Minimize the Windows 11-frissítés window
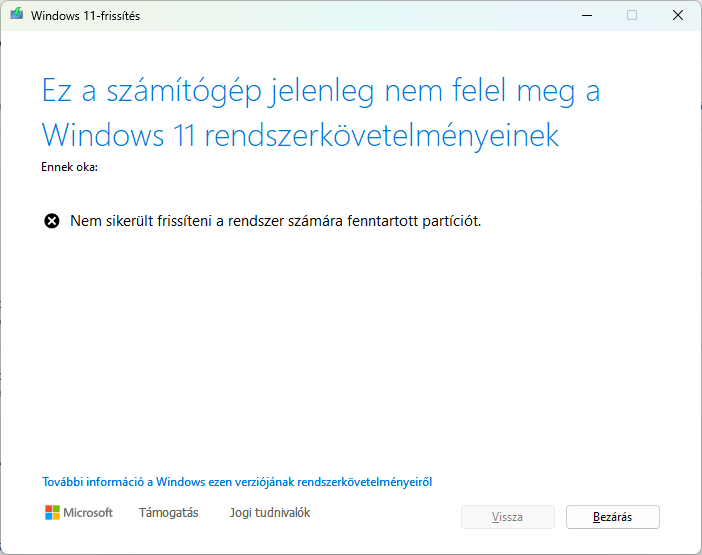The height and width of the screenshot is (555, 702). [587, 15]
